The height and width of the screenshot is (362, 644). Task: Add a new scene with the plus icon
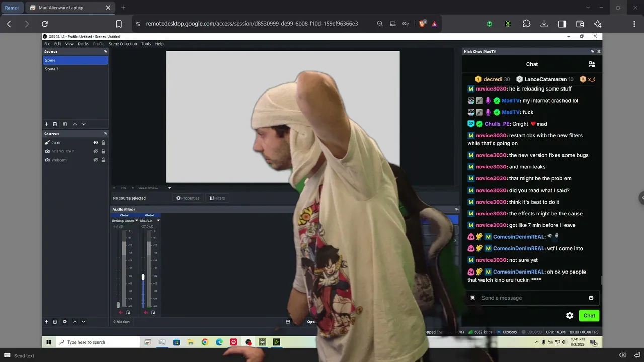point(47,124)
